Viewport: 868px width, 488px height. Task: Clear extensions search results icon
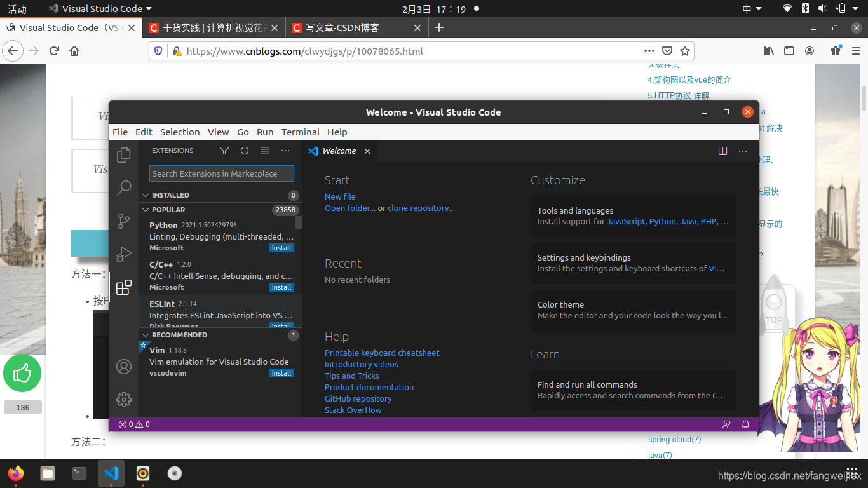(265, 151)
